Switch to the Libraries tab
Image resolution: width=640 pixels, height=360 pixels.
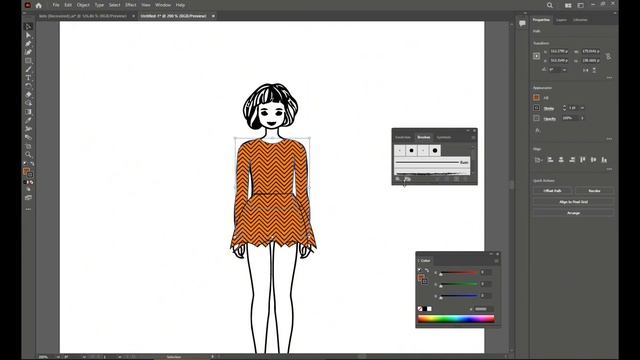580,20
